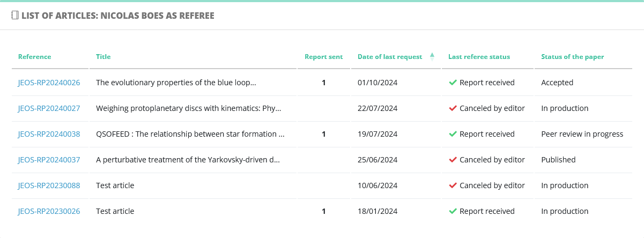Open reference JEOS-RP20240038 link
The height and width of the screenshot is (238, 644).
(x=49, y=134)
